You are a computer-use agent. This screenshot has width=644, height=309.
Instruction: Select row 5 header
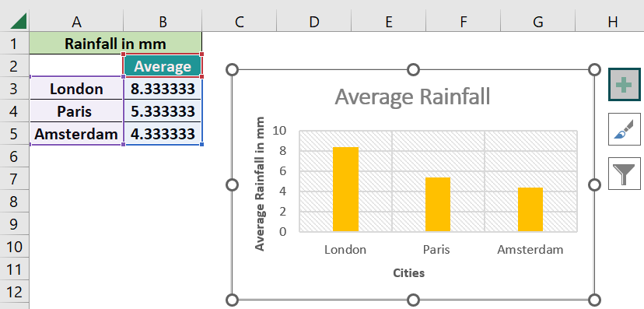click(x=14, y=134)
